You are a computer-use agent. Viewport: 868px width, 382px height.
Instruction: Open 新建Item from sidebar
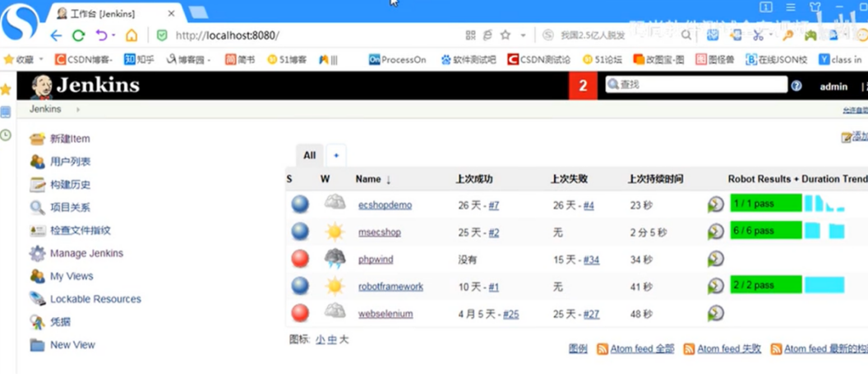[70, 139]
